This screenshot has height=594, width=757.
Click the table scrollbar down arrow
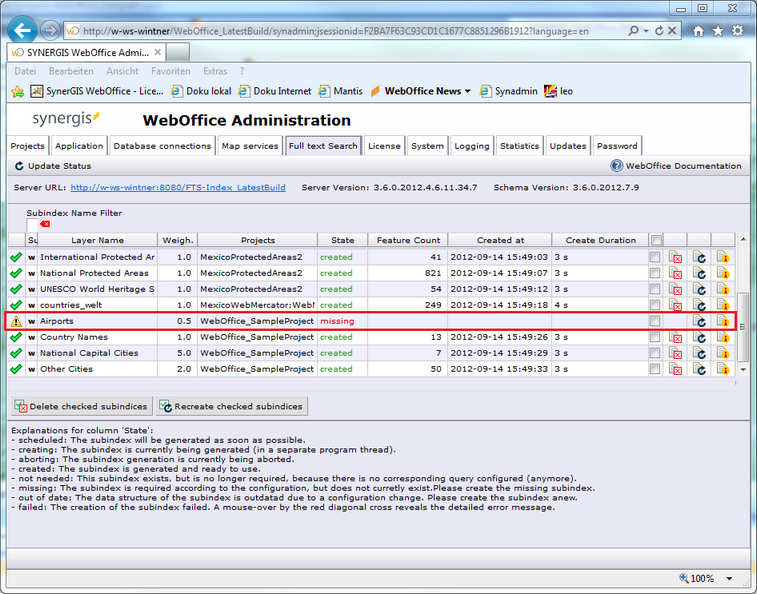[x=743, y=370]
